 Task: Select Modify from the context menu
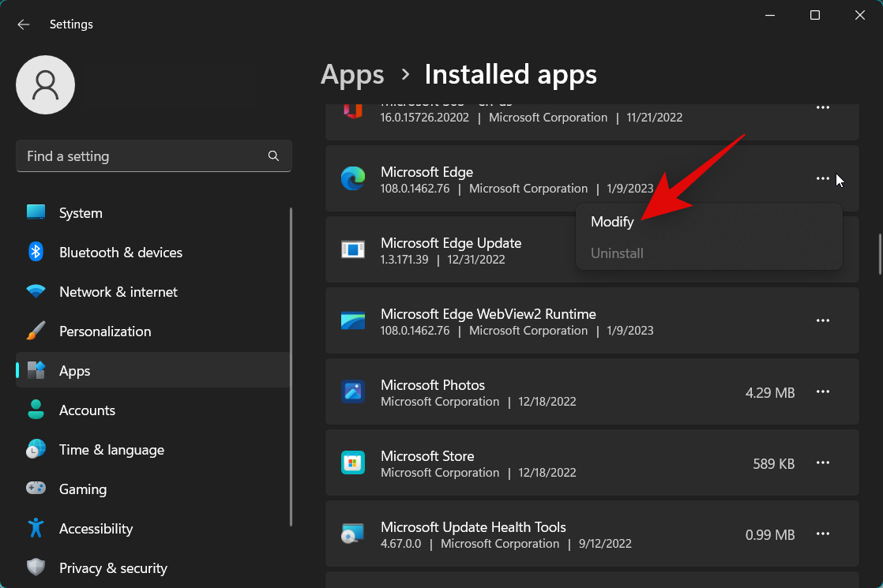tap(612, 222)
